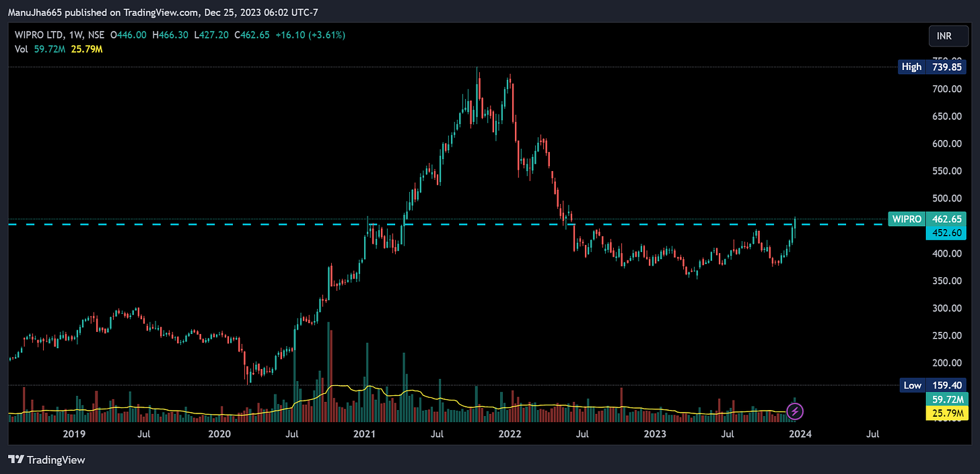Click the 2019 time axis label

click(73, 434)
